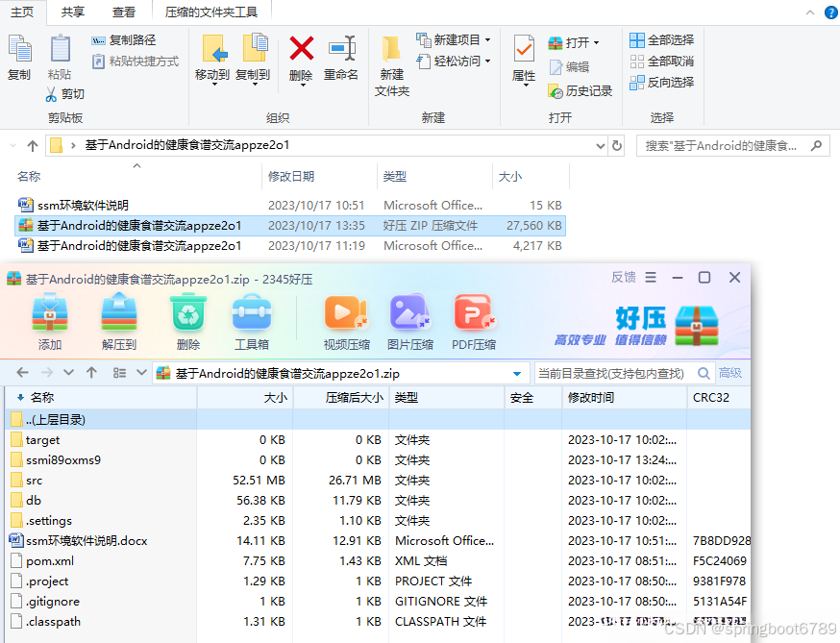Switch to the View ribbon tab

(124, 12)
